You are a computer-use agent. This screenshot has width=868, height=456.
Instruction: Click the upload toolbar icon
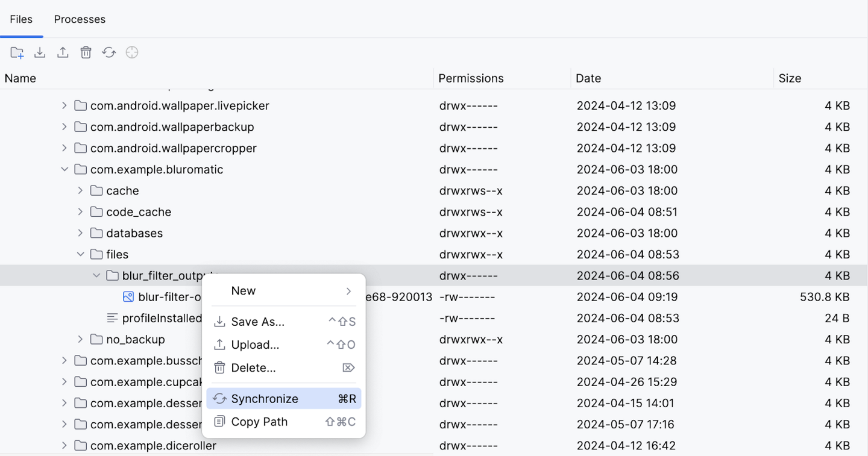[63, 52]
